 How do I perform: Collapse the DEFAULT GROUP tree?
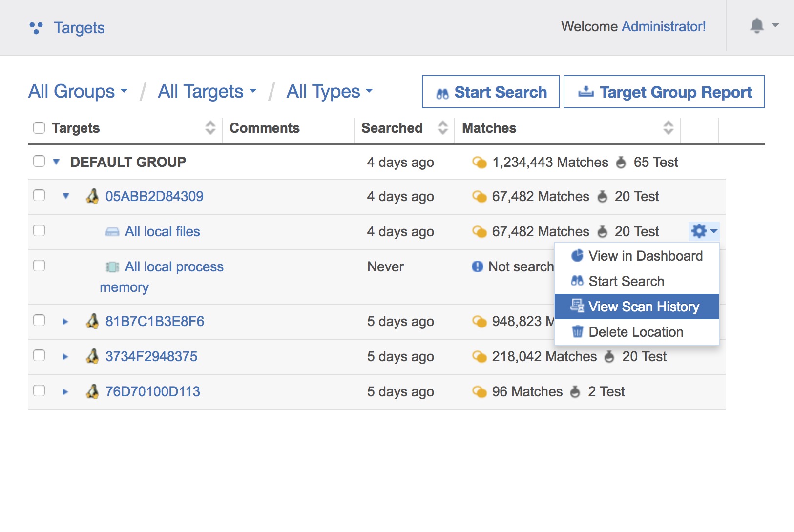click(56, 162)
